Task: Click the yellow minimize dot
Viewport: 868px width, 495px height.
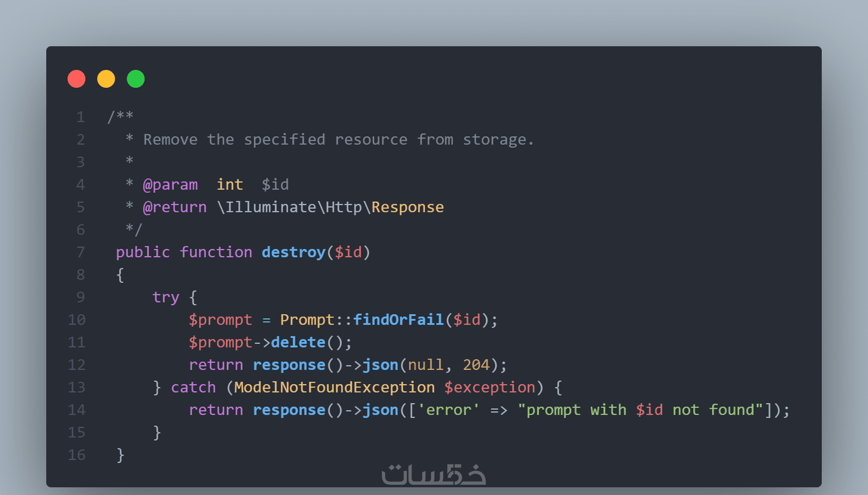Action: point(106,79)
